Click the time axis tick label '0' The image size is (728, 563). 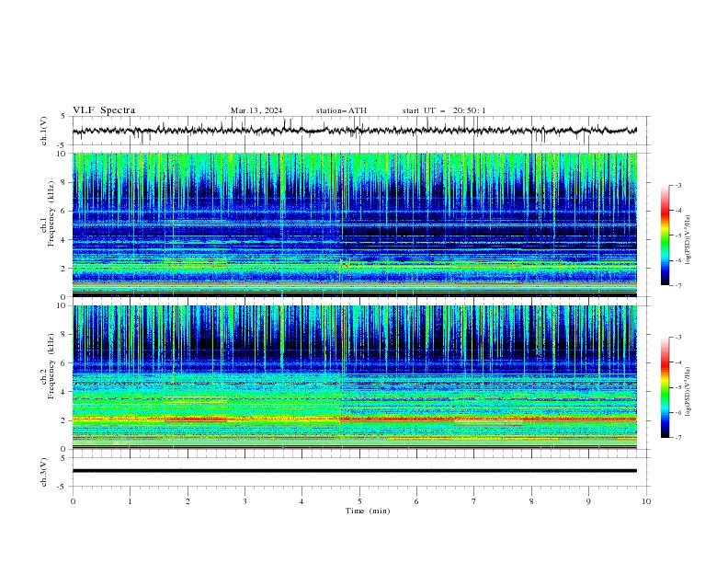pyautogui.click(x=73, y=501)
